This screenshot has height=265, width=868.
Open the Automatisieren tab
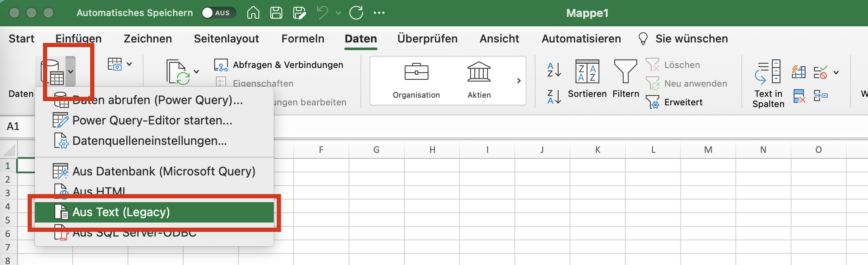click(x=581, y=39)
